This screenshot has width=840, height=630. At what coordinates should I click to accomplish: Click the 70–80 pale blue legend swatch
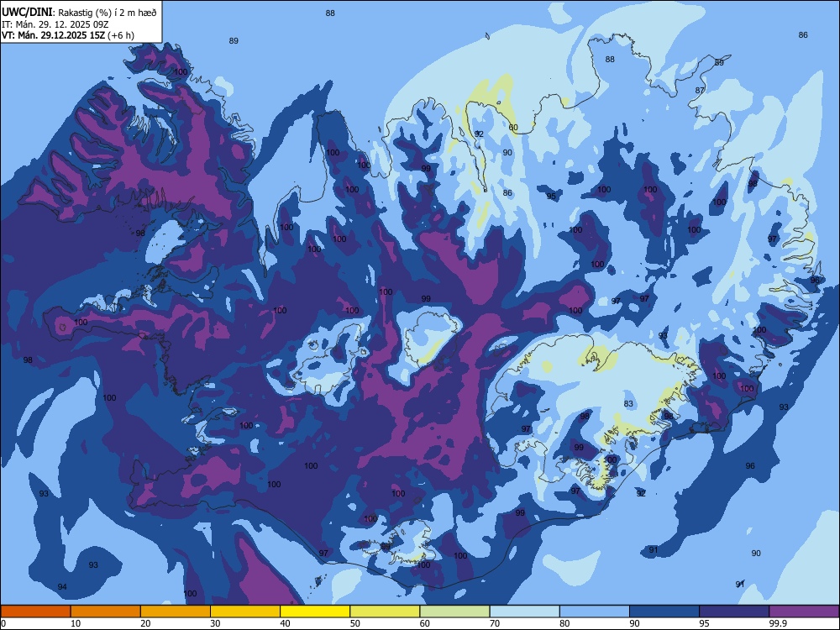coord(524,612)
